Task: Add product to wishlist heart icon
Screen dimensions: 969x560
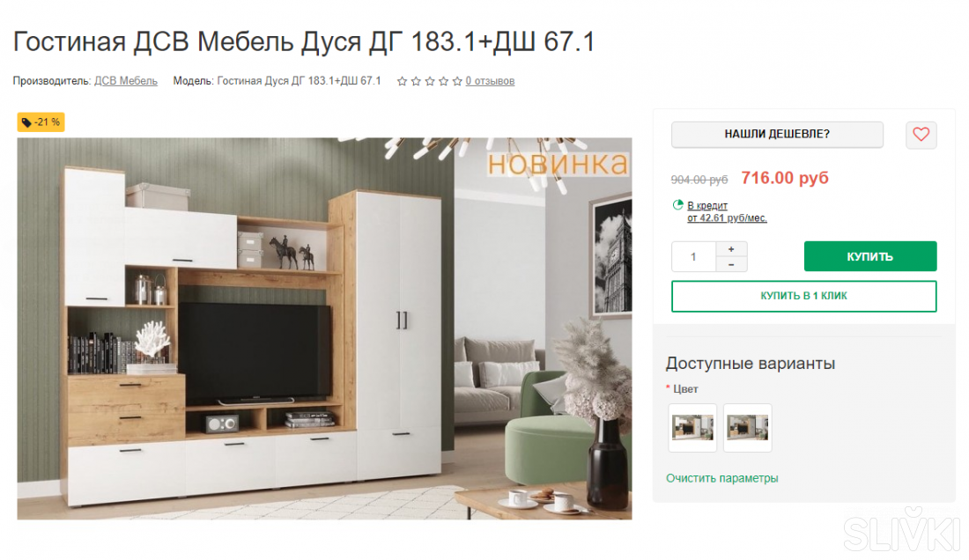Action: [921, 135]
